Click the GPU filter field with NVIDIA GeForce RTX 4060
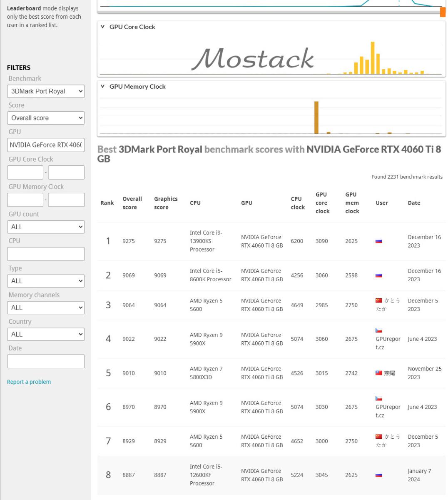The height and width of the screenshot is (500, 448). click(46, 145)
